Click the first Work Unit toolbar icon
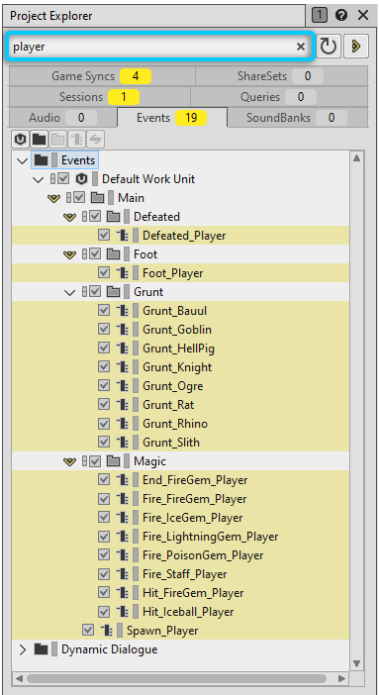Viewport: 379px width, 695px height. (x=20, y=140)
